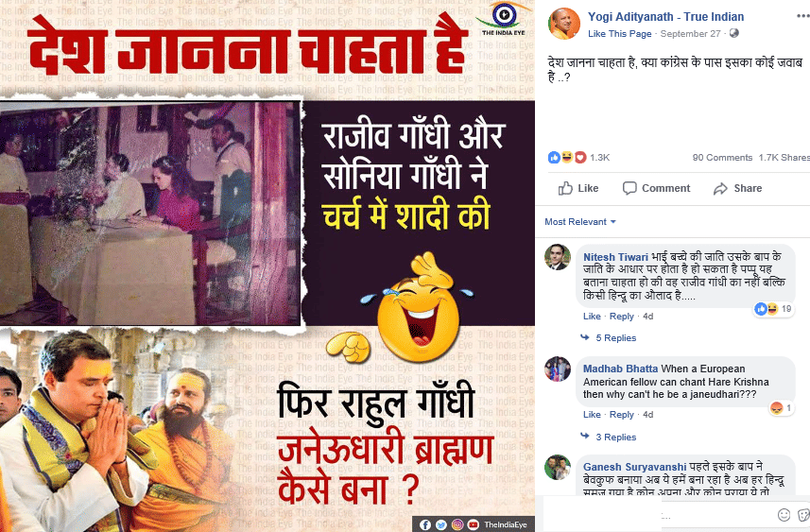Expand 3 Replies under Madhab Bhatta comment

[x=615, y=437]
